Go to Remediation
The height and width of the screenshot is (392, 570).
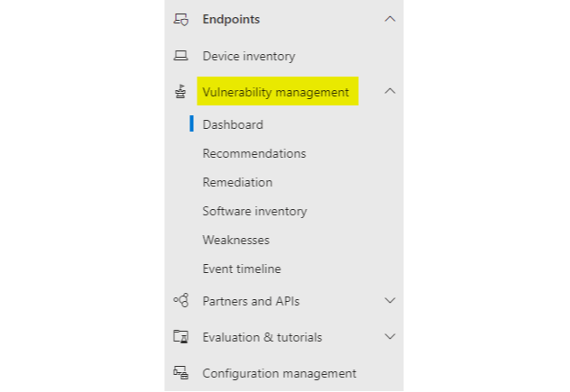pyautogui.click(x=237, y=182)
